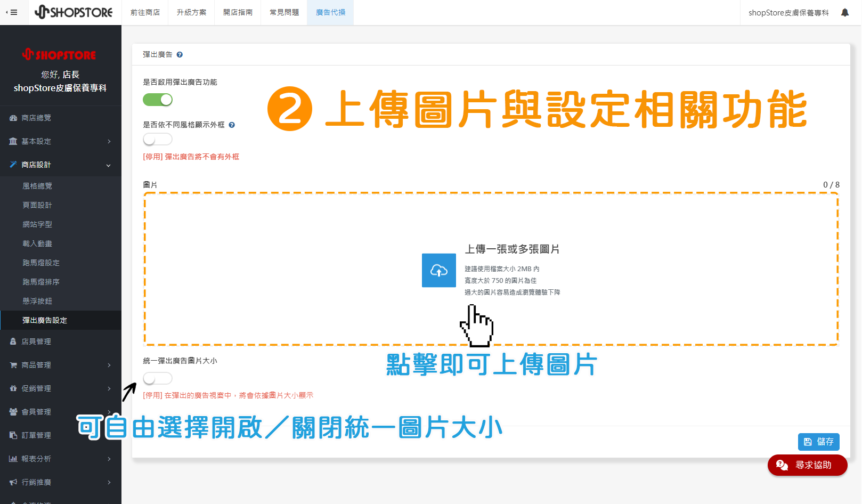The width and height of the screenshot is (862, 504).
Task: Click the sidebar red SHOPSTORE logo
Action: tap(59, 54)
